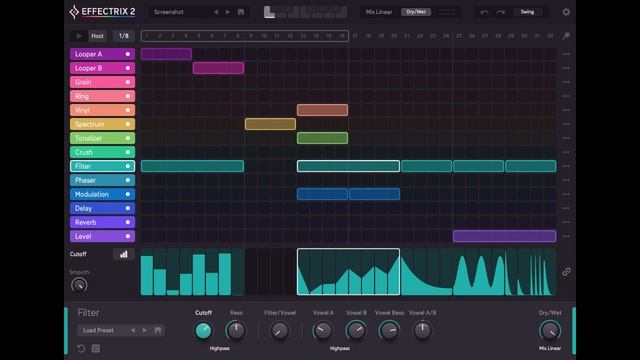640x360 pixels.
Task: Go to previous global preset
Action: click(216, 12)
